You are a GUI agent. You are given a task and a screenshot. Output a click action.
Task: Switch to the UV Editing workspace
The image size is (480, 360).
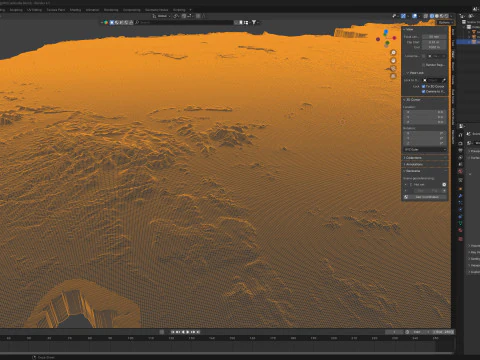click(34, 10)
